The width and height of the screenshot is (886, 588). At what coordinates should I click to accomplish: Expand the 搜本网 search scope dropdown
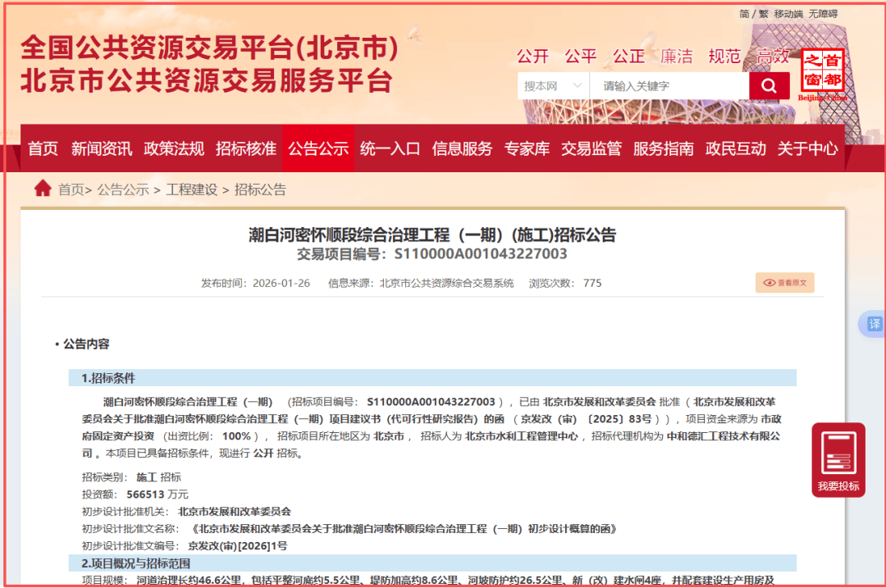(x=553, y=86)
